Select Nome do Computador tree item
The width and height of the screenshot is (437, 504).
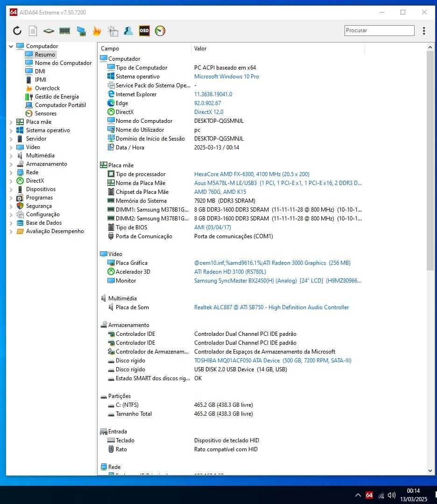tap(63, 63)
